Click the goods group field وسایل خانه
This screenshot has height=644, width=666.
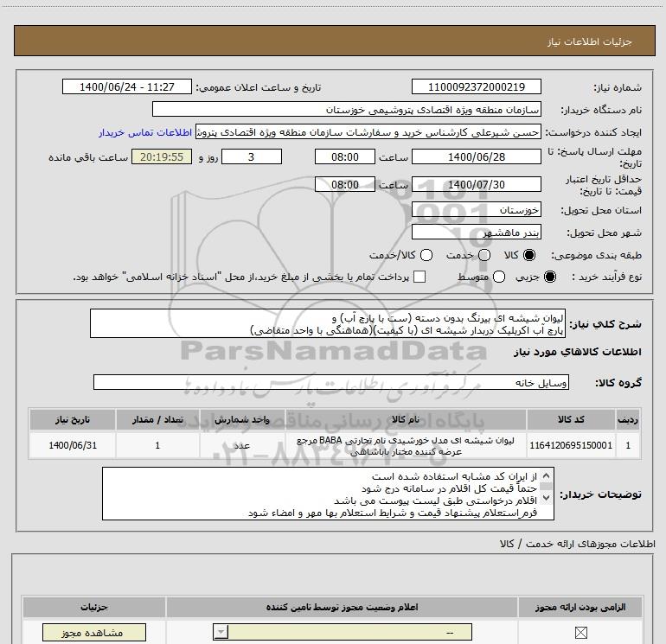(331, 382)
